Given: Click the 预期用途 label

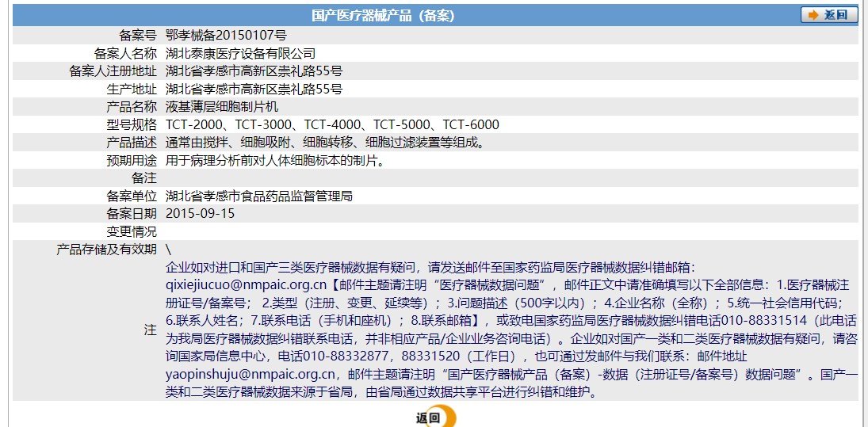Looking at the screenshot, I should [132, 160].
